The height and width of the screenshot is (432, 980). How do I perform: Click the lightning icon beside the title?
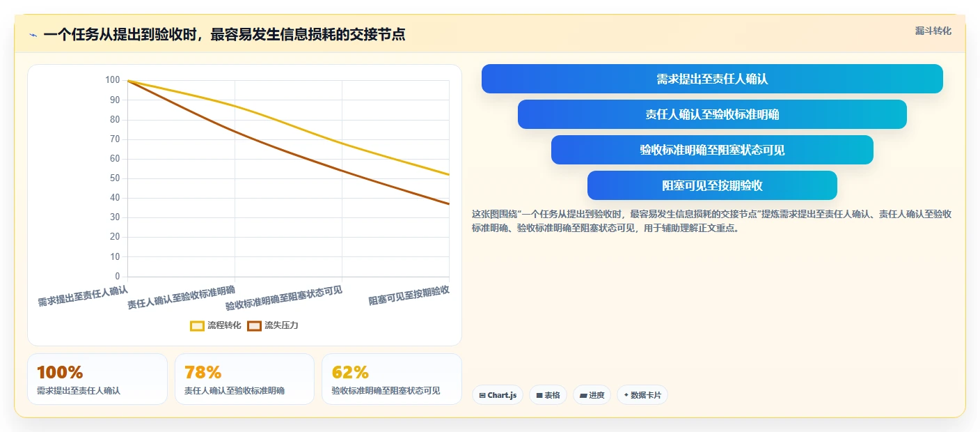tap(33, 35)
